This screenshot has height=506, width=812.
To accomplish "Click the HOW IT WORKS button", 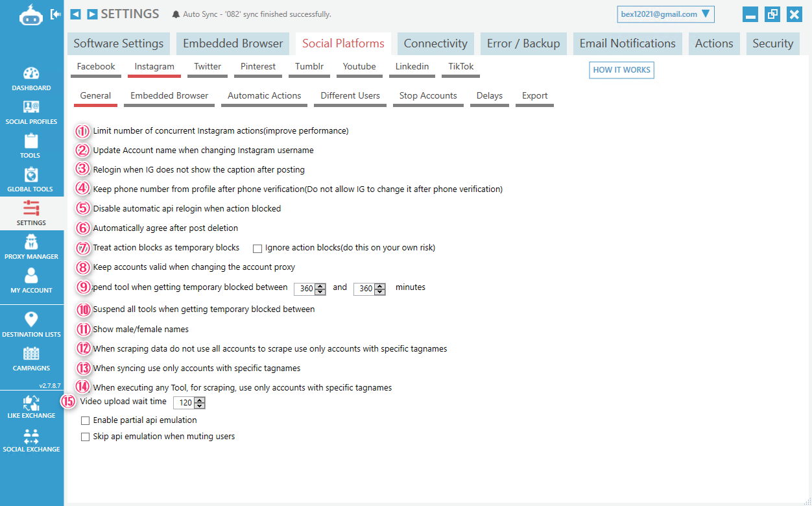I will point(621,70).
